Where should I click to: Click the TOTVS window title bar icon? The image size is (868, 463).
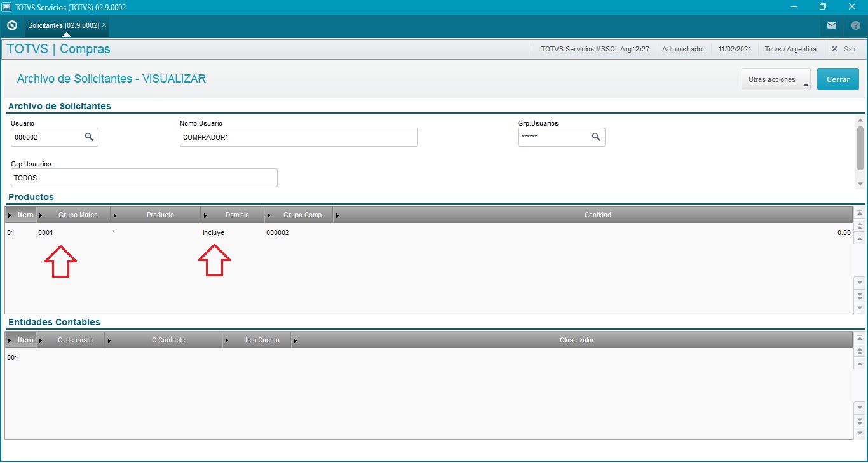tap(6, 6)
